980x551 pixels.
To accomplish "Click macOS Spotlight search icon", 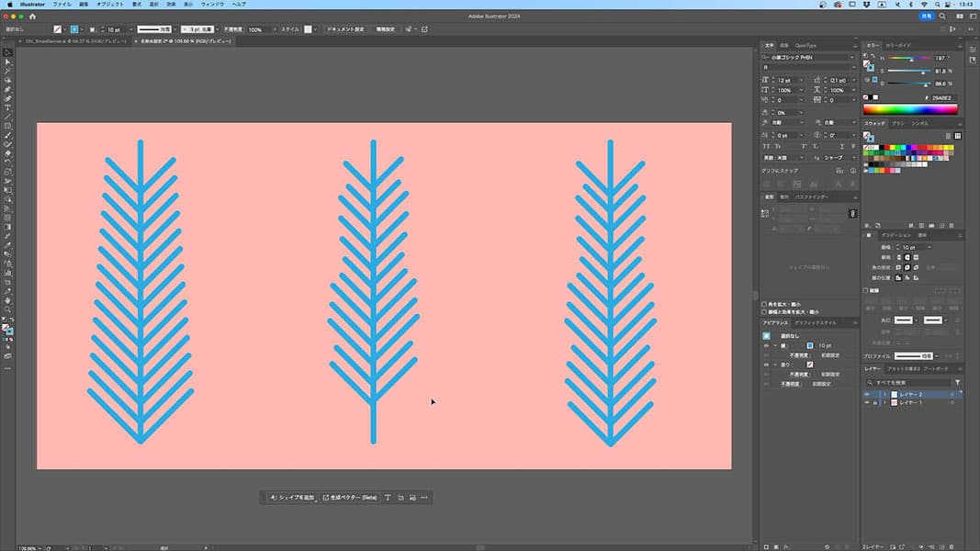I will pyautogui.click(x=936, y=5).
